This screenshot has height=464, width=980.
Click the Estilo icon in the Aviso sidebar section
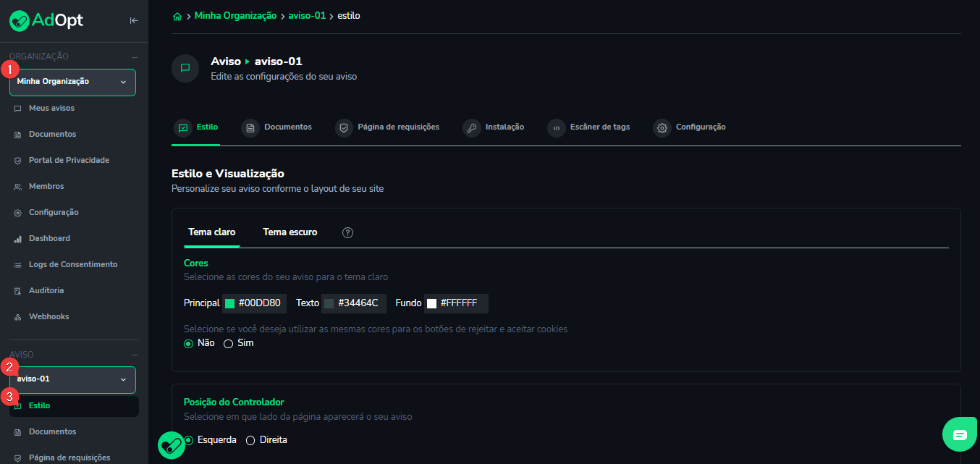(17, 406)
